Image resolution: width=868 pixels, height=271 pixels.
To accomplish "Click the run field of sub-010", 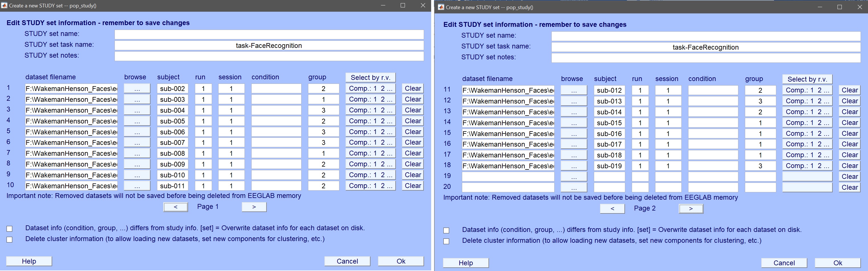I will click(x=203, y=175).
